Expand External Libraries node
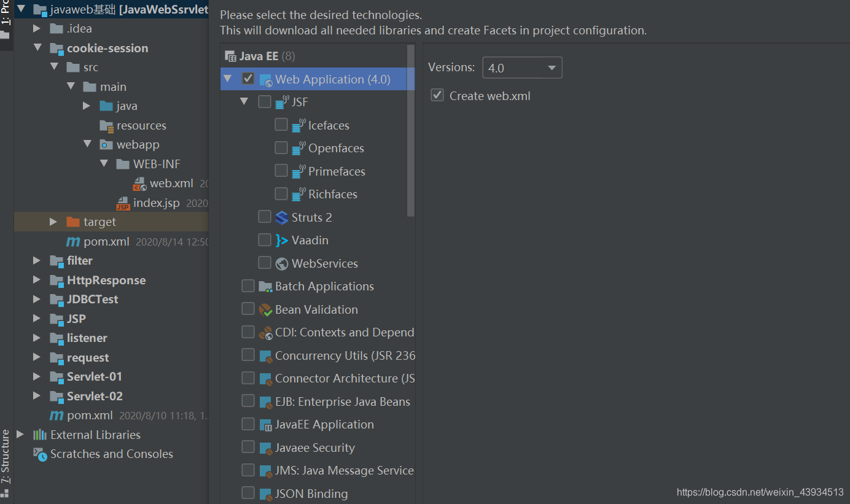Viewport: 850px width, 504px height. point(20,435)
